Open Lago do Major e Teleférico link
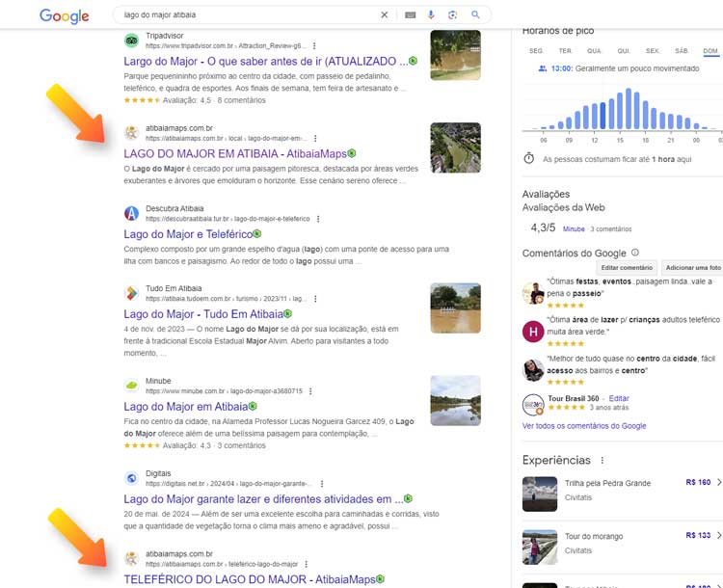The width and height of the screenshot is (723, 588). tap(188, 234)
